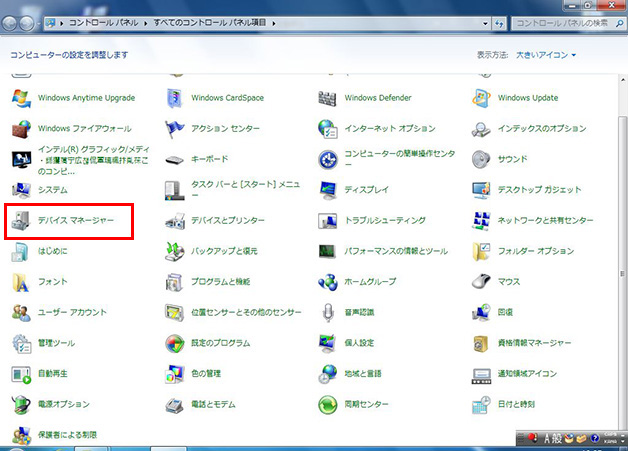
Task: Open 電源オプション
Action: pyautogui.click(x=50, y=405)
